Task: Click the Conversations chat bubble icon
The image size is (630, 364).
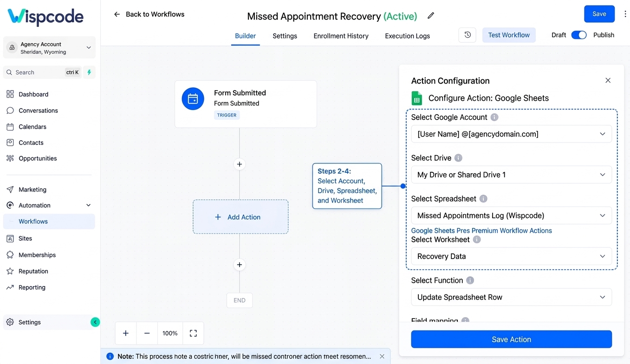Action: pyautogui.click(x=10, y=110)
